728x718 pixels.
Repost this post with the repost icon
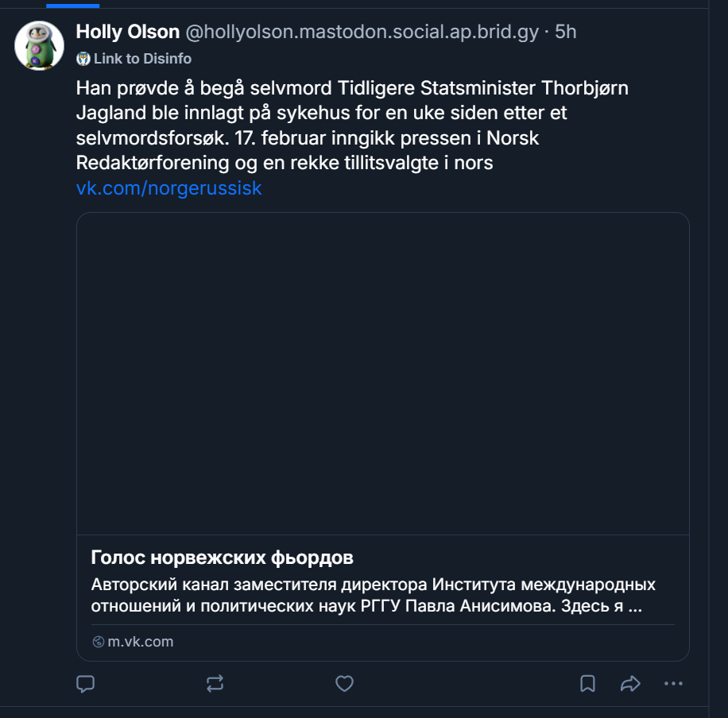point(215,684)
